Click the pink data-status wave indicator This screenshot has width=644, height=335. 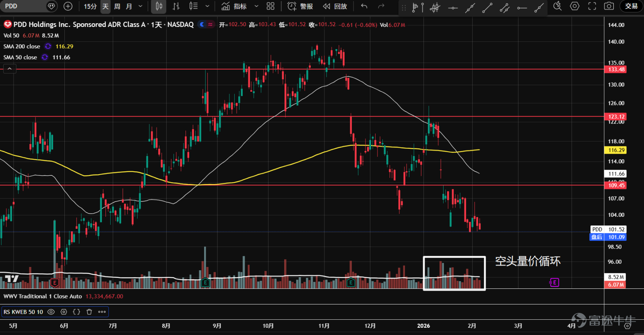pyautogui.click(x=211, y=25)
